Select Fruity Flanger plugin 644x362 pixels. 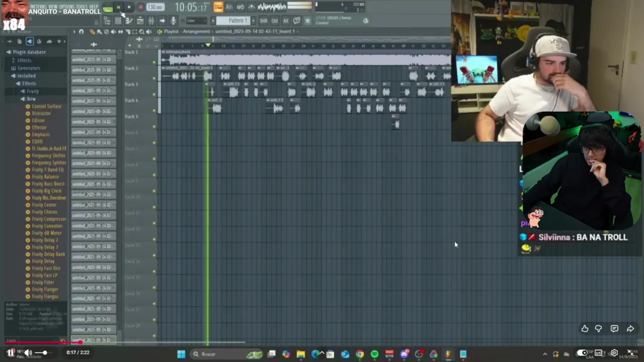[x=45, y=290]
